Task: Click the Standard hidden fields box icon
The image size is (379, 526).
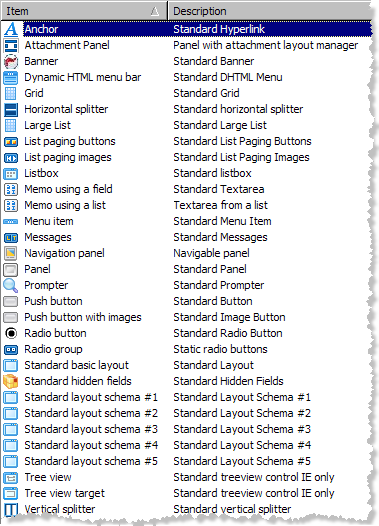Action: click(x=11, y=381)
